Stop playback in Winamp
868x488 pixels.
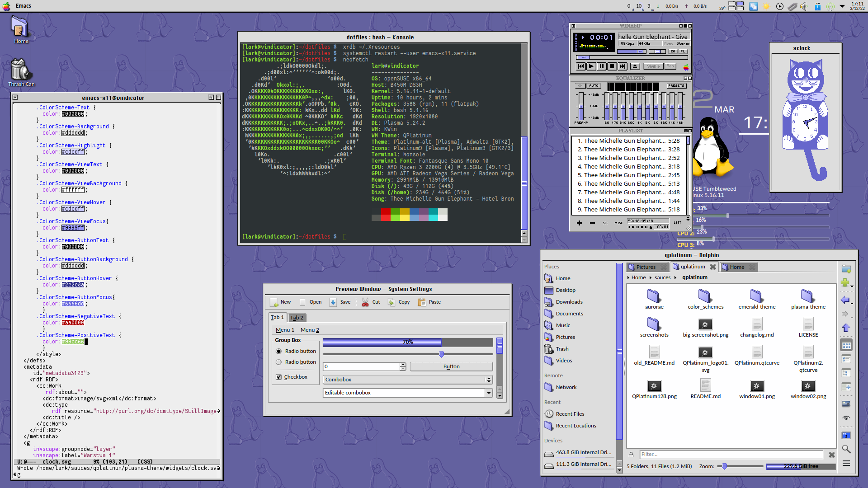(x=612, y=66)
